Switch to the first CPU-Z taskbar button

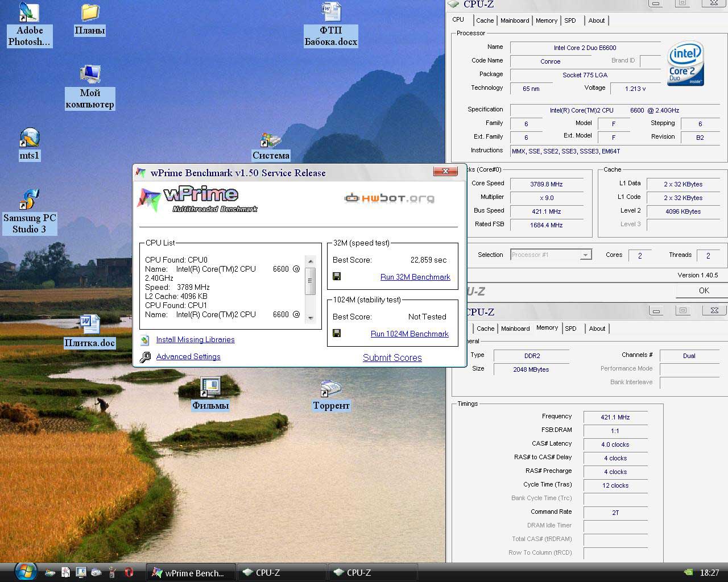(282, 572)
